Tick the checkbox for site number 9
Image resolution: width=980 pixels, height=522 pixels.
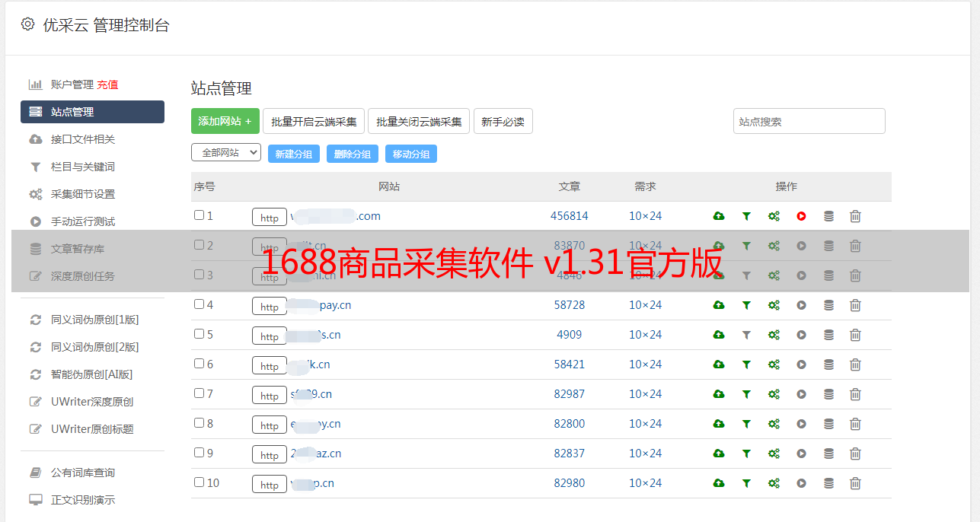coord(199,453)
